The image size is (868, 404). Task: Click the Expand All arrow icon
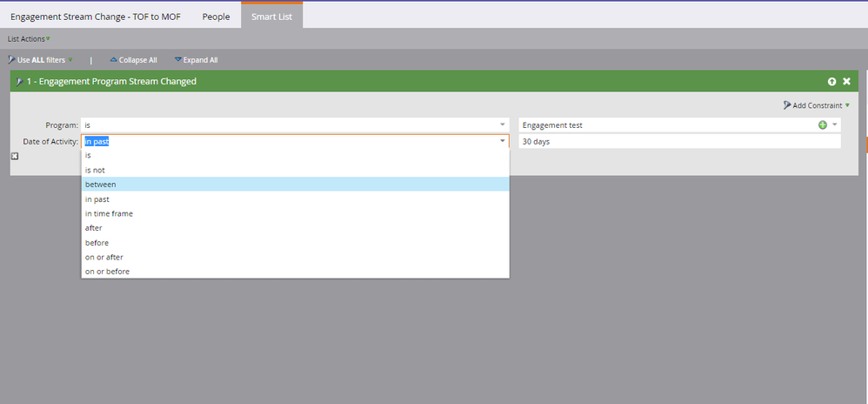point(177,60)
